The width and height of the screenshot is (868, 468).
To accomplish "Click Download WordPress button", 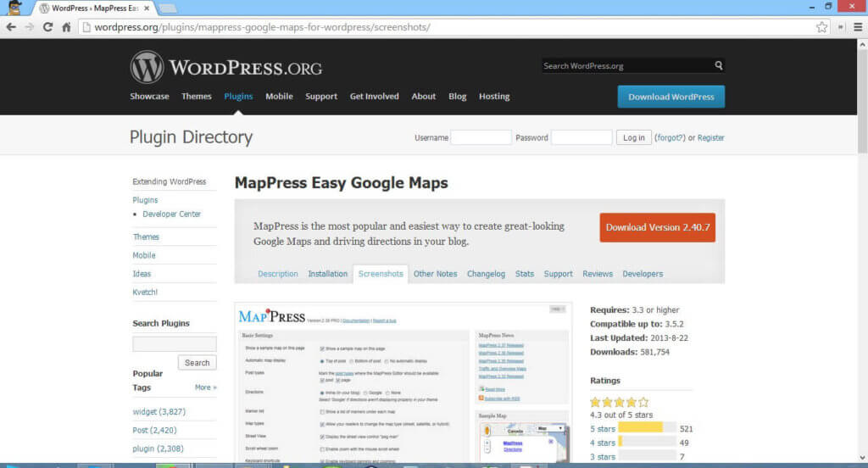I will click(671, 97).
